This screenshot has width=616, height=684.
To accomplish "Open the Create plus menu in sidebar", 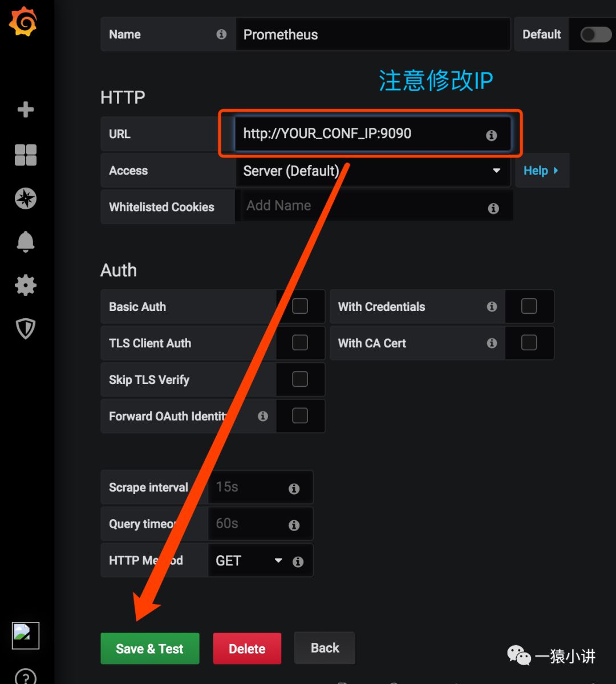I will 25,109.
